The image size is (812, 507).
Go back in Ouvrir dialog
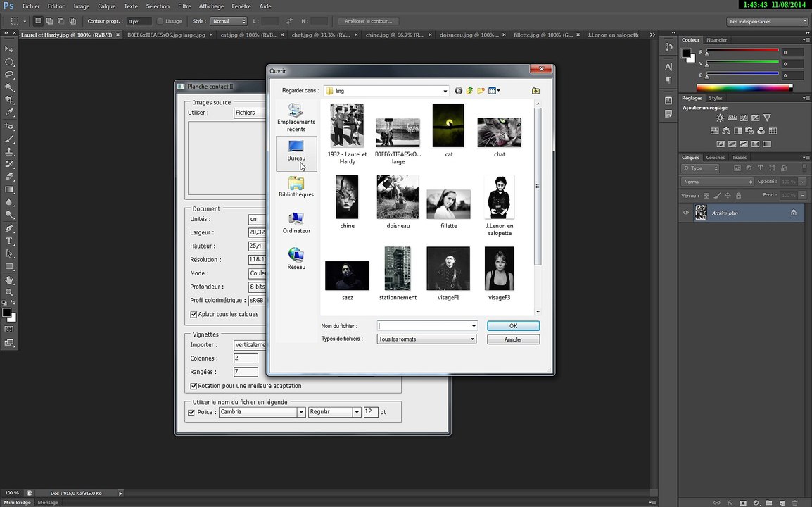[x=458, y=91]
